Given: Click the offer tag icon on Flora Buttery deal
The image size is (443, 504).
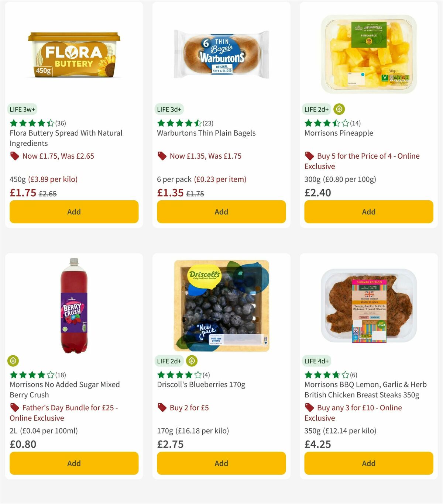Looking at the screenshot, I should tap(15, 156).
